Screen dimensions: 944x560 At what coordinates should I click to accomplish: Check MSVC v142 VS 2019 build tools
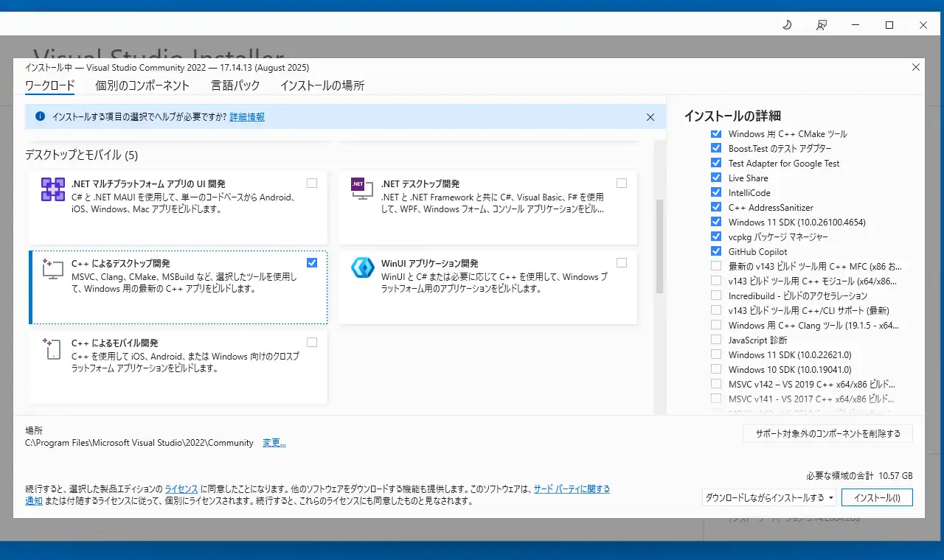pyautogui.click(x=716, y=384)
